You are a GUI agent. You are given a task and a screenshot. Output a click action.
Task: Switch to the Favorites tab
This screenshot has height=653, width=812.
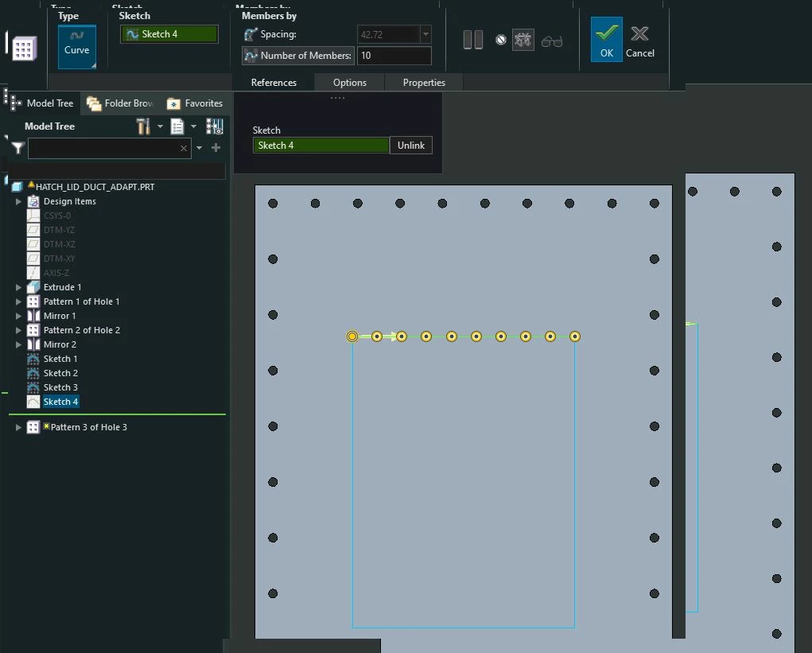(195, 103)
